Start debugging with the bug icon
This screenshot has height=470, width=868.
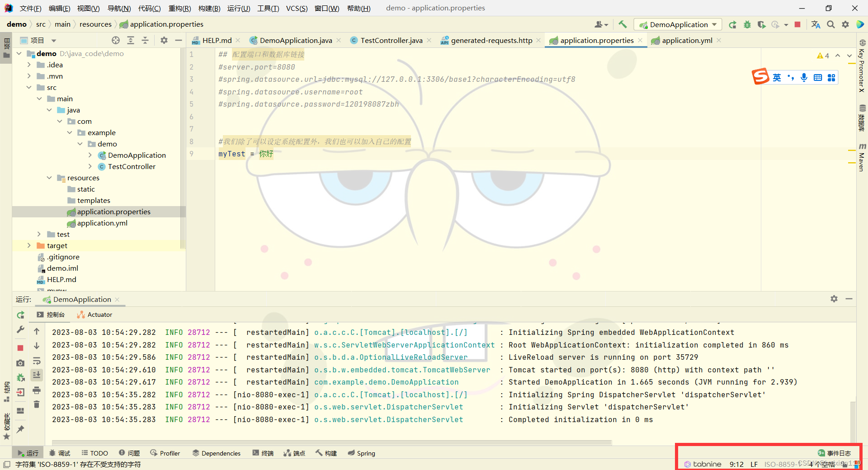[x=747, y=24]
